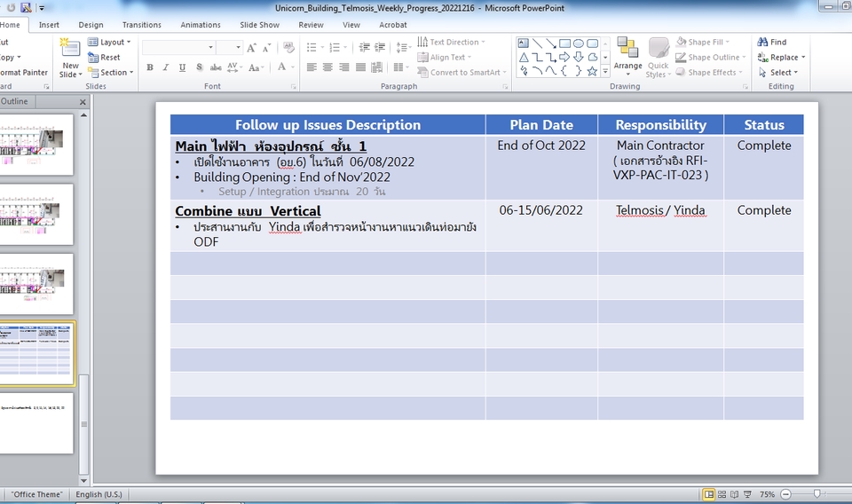Toggle Italic formatting
The height and width of the screenshot is (504, 852).
pos(166,67)
